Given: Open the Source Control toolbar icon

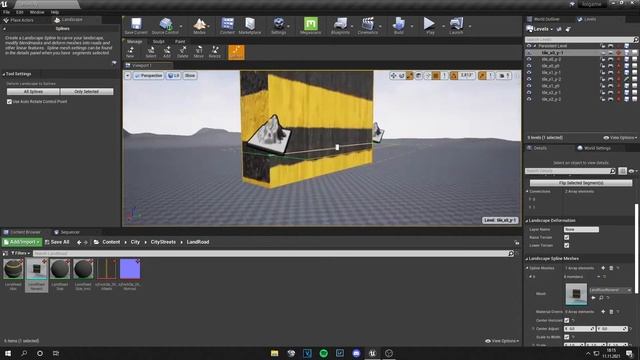Looking at the screenshot, I should point(165,26).
